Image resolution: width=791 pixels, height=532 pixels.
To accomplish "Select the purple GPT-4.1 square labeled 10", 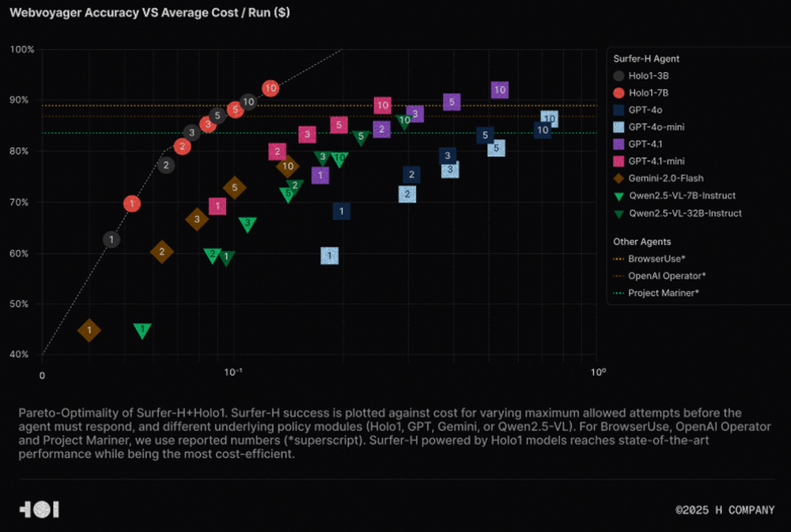I will pyautogui.click(x=499, y=90).
